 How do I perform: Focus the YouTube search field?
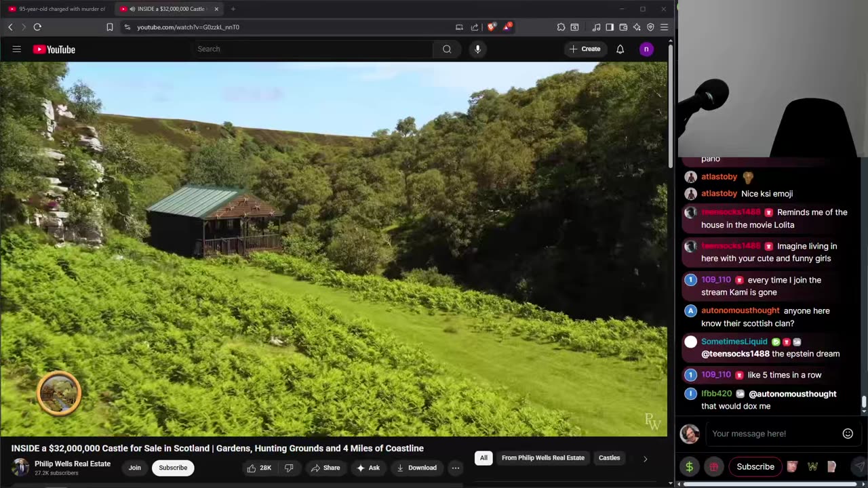(x=313, y=49)
